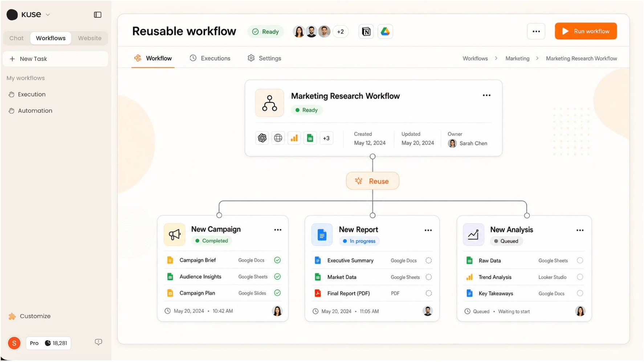The width and height of the screenshot is (644, 362).
Task: Open header more options menu
Action: [x=536, y=32]
